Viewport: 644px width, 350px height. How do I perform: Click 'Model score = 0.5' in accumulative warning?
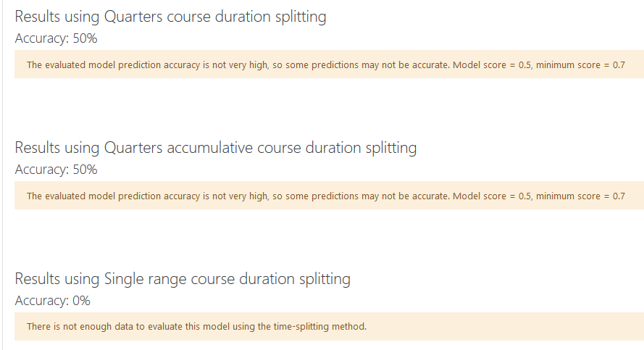[492, 196]
